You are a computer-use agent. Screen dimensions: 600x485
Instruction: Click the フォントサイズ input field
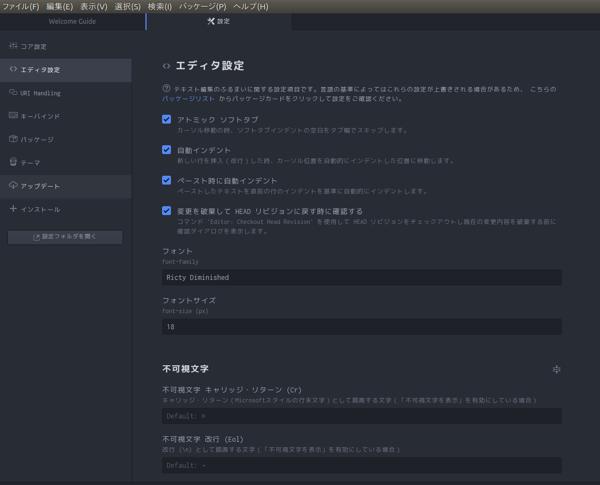pos(362,327)
